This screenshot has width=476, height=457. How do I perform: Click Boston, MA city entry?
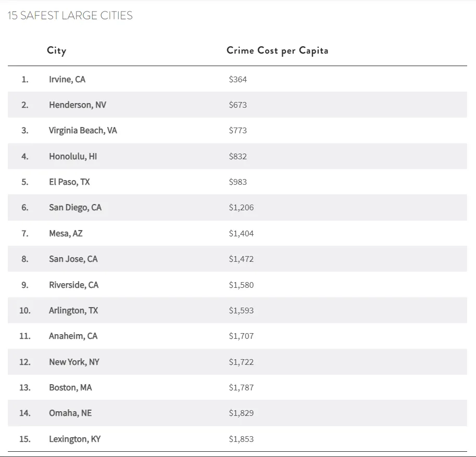[x=70, y=388]
